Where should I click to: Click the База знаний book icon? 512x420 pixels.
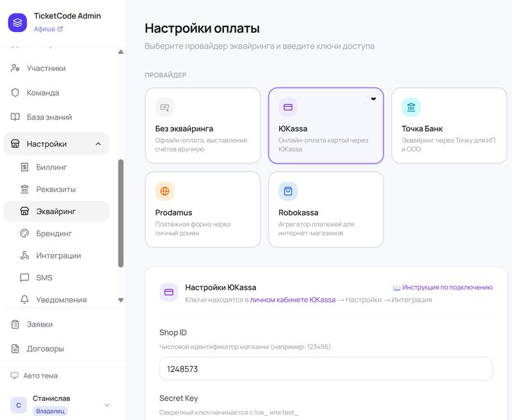coord(15,117)
